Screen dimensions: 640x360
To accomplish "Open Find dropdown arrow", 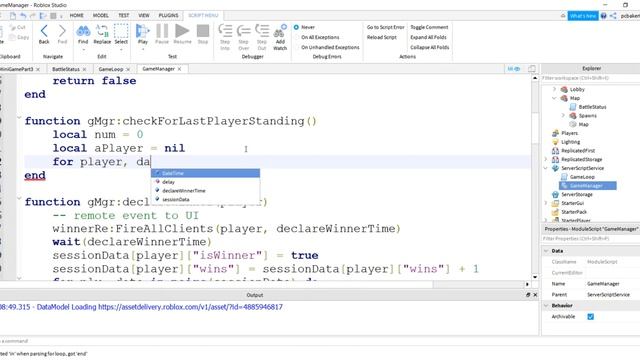I will click(83, 50).
